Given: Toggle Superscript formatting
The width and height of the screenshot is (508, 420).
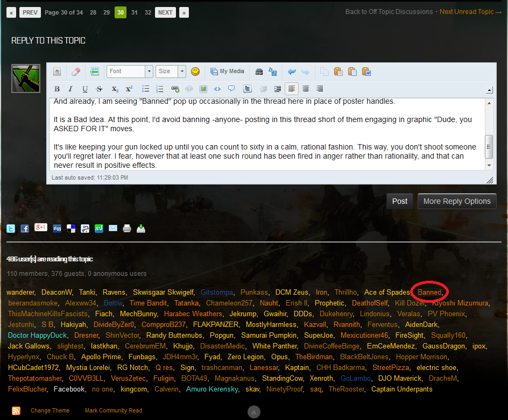Looking at the screenshot, I should pos(129,89).
